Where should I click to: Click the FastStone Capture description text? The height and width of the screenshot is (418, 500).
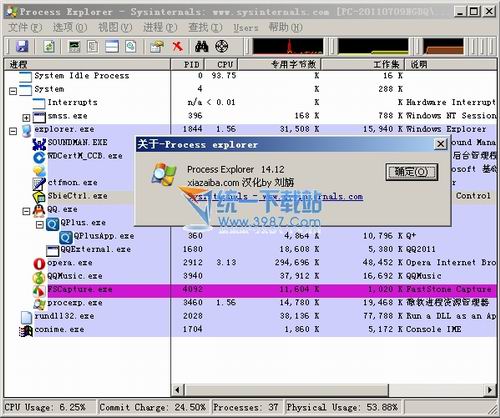click(x=449, y=289)
